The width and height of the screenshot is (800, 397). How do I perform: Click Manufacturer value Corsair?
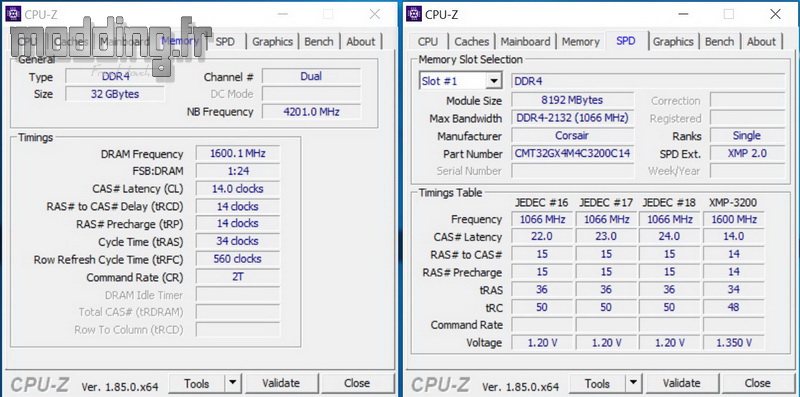pos(572,136)
